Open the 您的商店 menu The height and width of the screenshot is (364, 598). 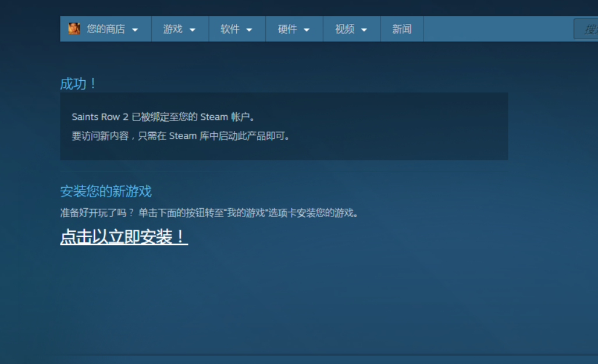click(x=106, y=29)
